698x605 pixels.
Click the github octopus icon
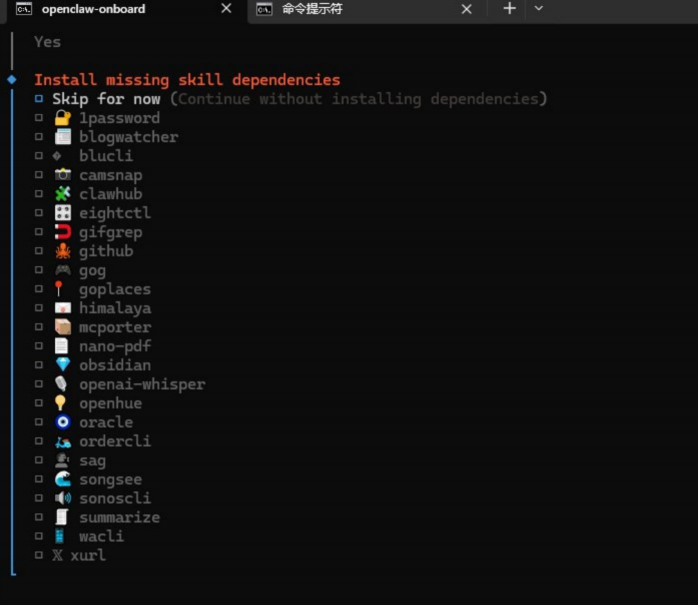pos(62,251)
